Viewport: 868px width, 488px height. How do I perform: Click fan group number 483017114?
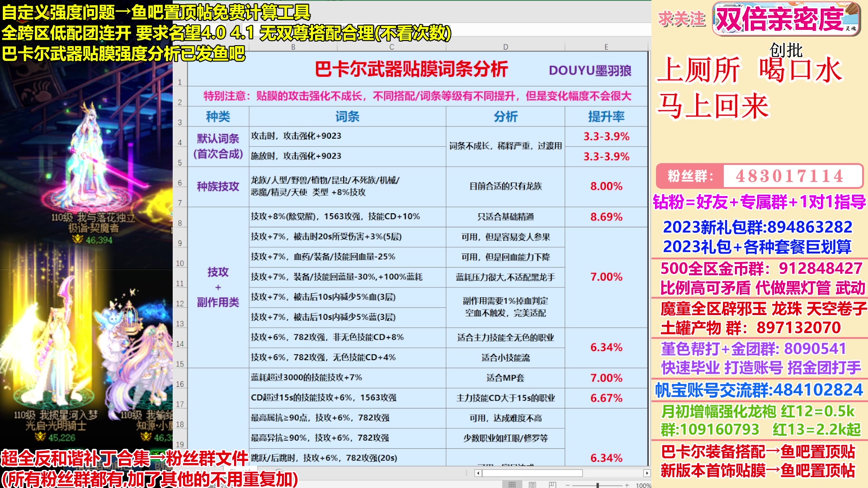(789, 176)
